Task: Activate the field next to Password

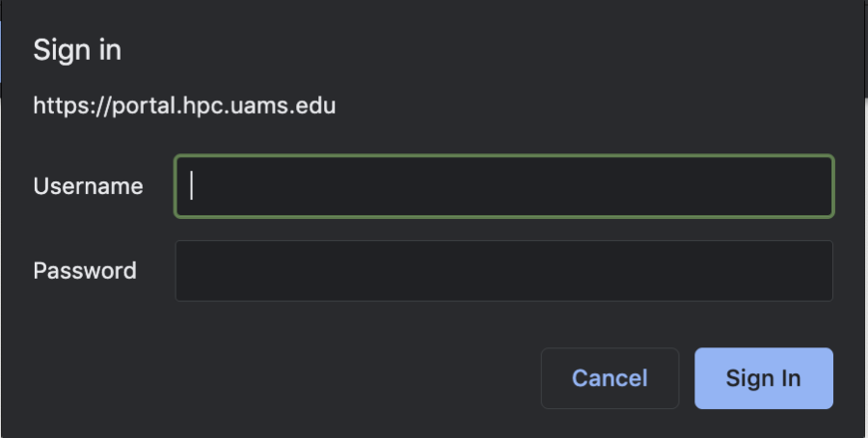Action: [503, 271]
